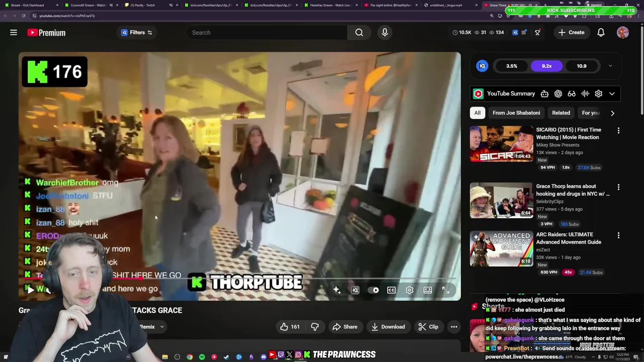Image resolution: width=644 pixels, height=362 pixels.
Task: Open YouTube Summary settings gear
Action: pos(598,94)
